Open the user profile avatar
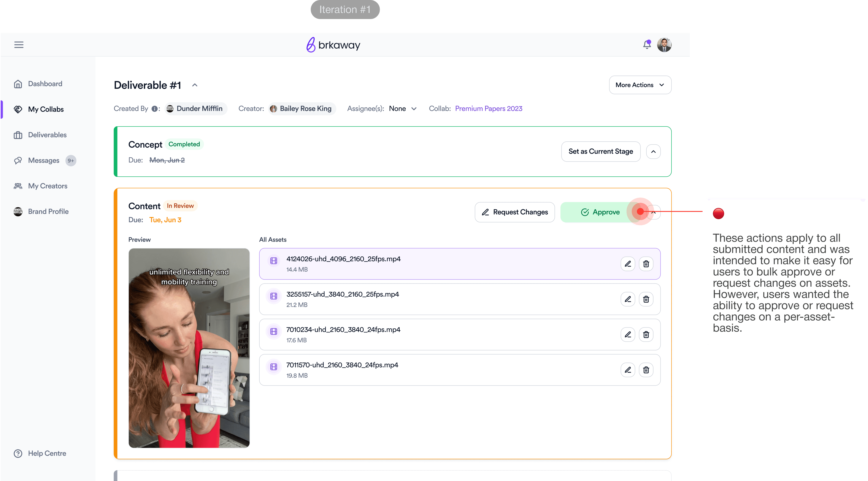 pos(664,45)
